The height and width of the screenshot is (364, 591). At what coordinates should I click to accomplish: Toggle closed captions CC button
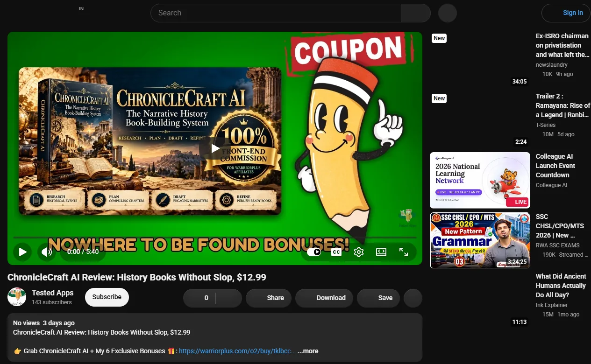(x=336, y=252)
